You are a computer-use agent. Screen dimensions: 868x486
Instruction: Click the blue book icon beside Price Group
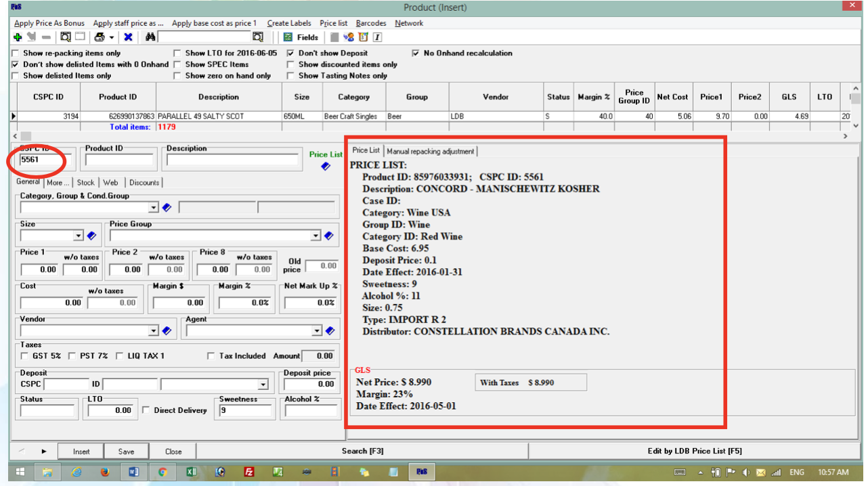pos(328,236)
